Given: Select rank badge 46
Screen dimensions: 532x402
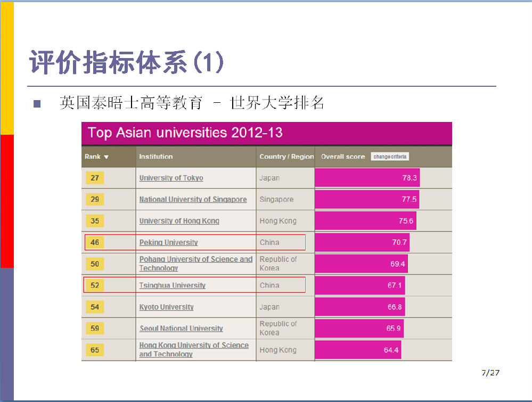Looking at the screenshot, I should (x=95, y=242).
